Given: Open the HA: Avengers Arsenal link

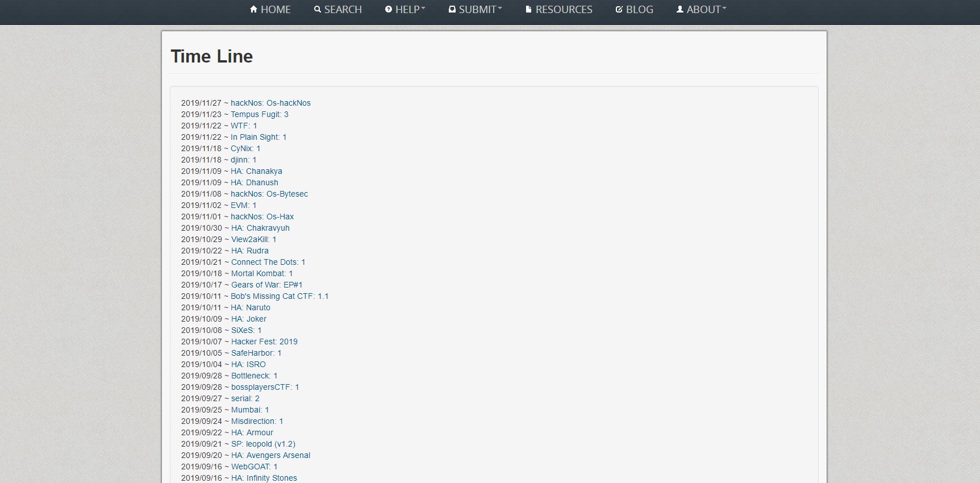Looking at the screenshot, I should pyautogui.click(x=270, y=455).
